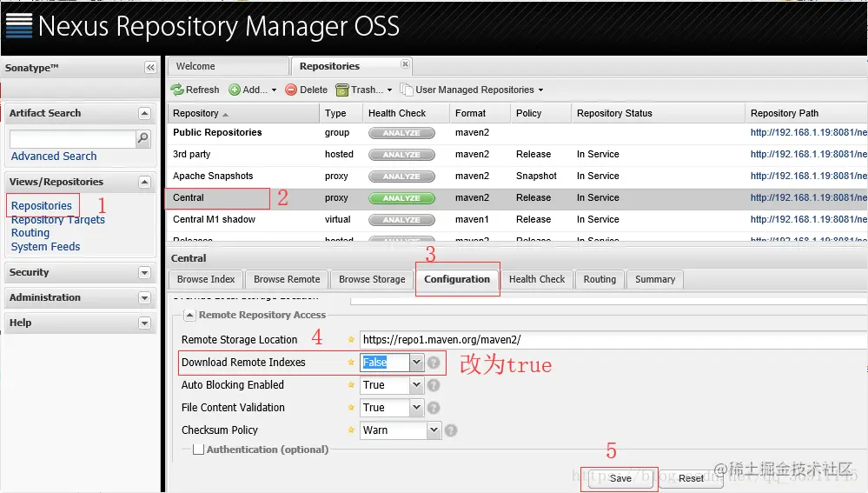Help icon for Download Remote Indexes
Image resolution: width=868 pixels, height=493 pixels.
click(434, 363)
